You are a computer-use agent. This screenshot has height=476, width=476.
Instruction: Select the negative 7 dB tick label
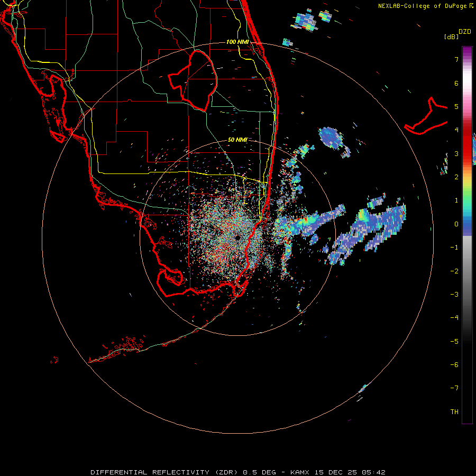coord(454,388)
